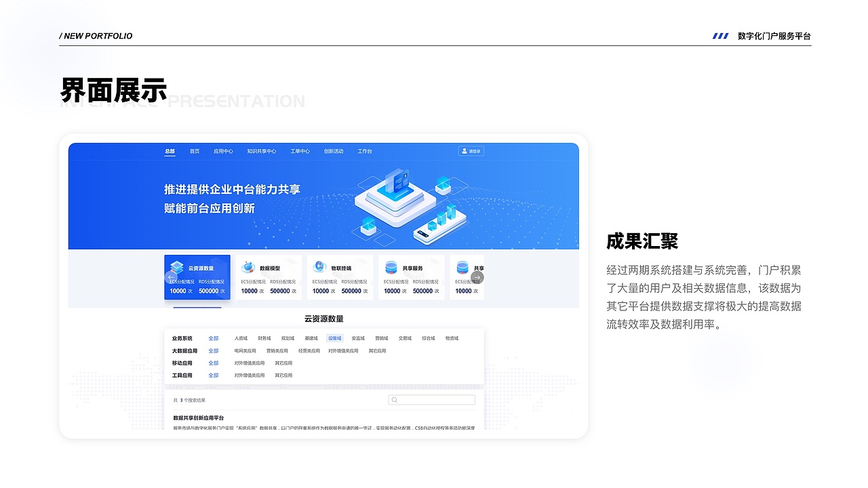
Task: Click the 云资源数量 card stack icon
Action: [176, 268]
